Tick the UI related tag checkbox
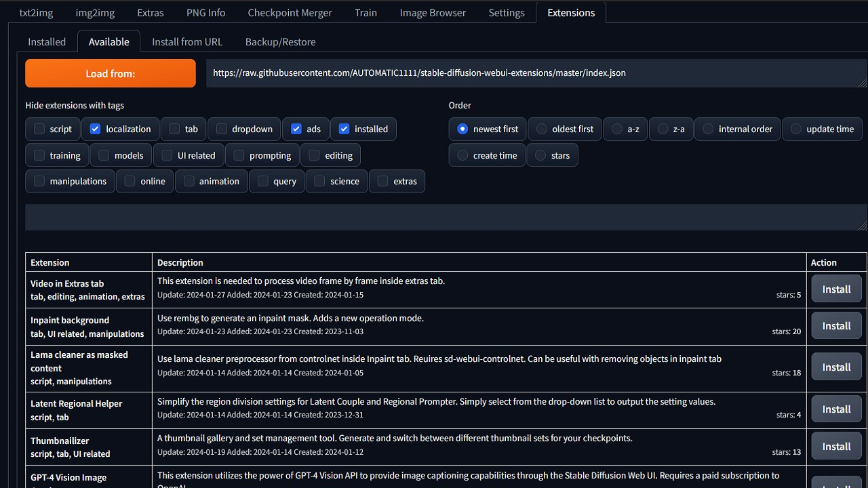Image resolution: width=868 pixels, height=488 pixels. point(167,155)
